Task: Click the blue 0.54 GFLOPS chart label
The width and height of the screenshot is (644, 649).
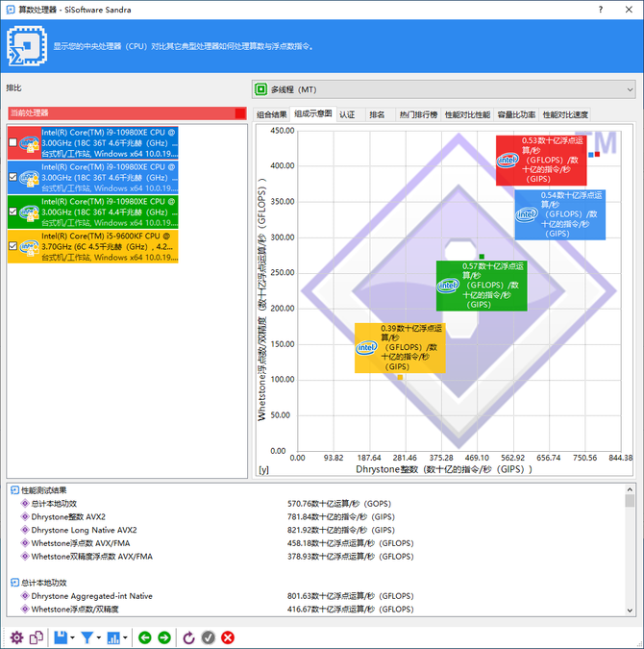Action: point(560,214)
